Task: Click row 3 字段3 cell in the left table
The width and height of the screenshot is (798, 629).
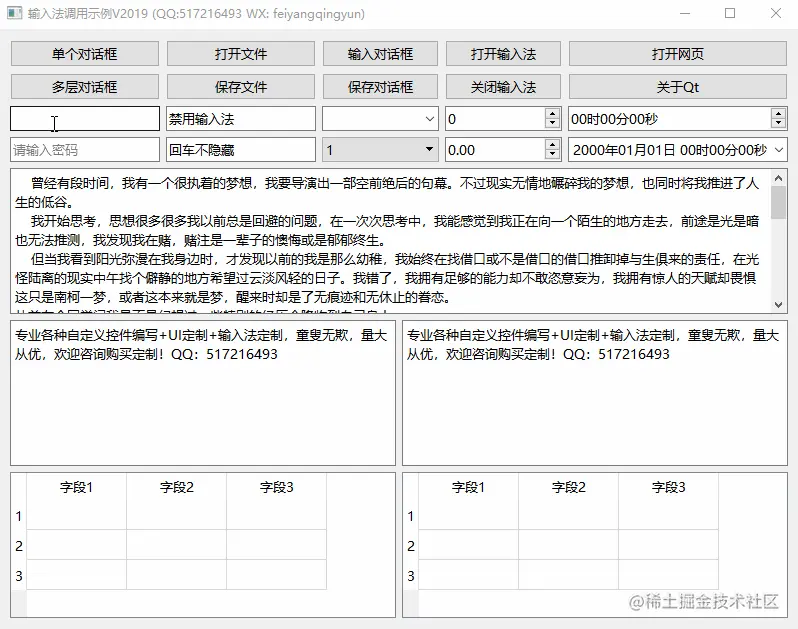Action: pos(276,575)
